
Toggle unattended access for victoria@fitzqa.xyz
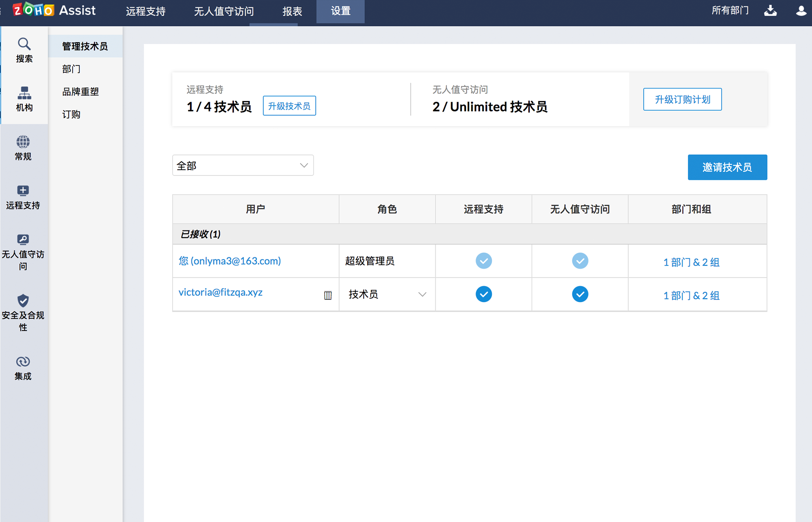(580, 294)
